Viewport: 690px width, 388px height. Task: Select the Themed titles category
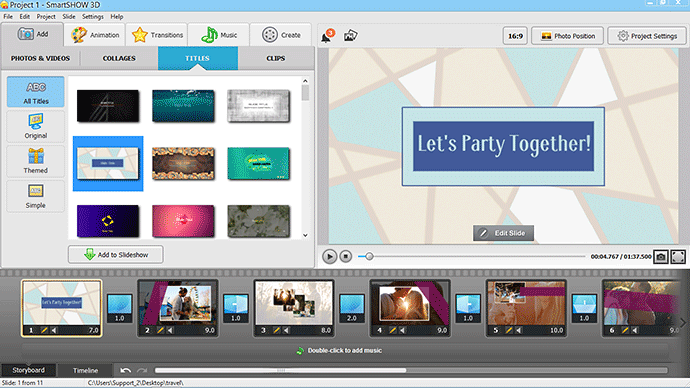(x=36, y=161)
